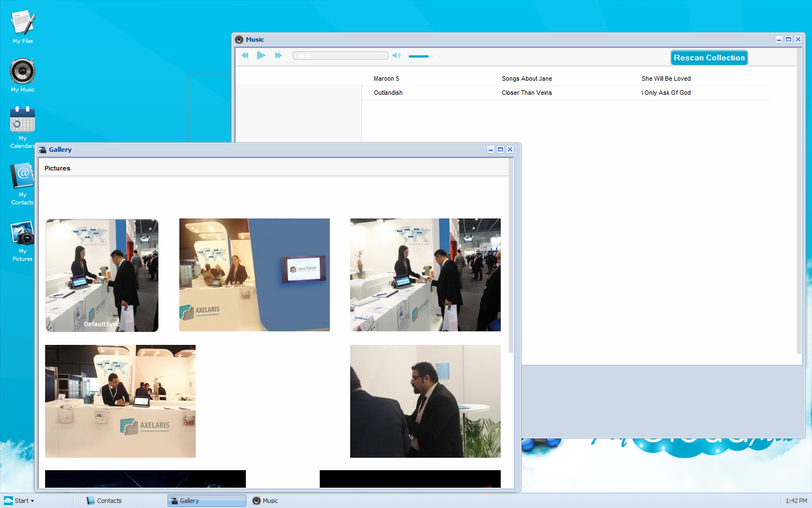Switch to Music in taskbar

pos(265,501)
